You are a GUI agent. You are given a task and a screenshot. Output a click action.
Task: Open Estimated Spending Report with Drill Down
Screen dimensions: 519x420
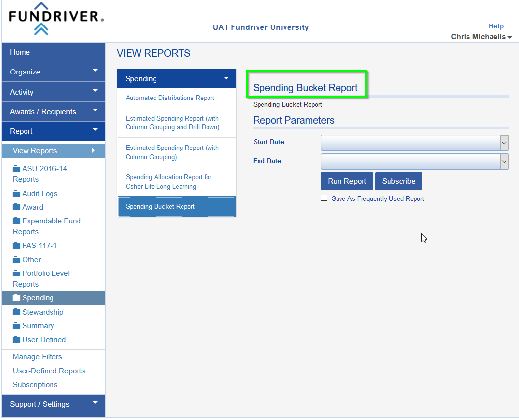(x=177, y=123)
